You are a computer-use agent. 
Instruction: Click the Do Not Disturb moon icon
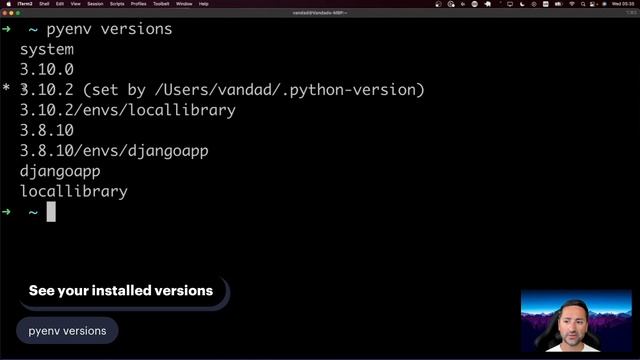pos(522,4)
